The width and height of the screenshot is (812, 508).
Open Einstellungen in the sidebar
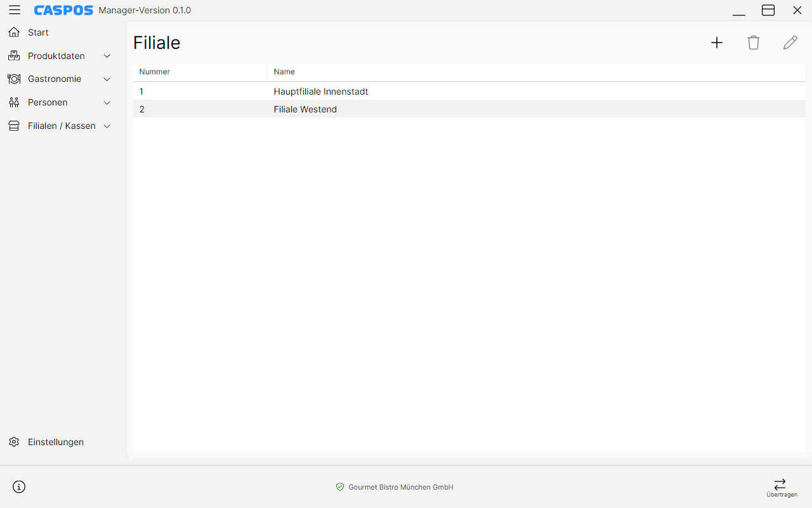56,442
